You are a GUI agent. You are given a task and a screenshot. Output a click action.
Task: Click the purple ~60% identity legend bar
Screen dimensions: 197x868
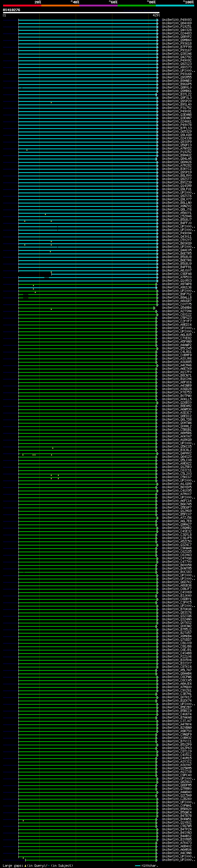point(99,6)
